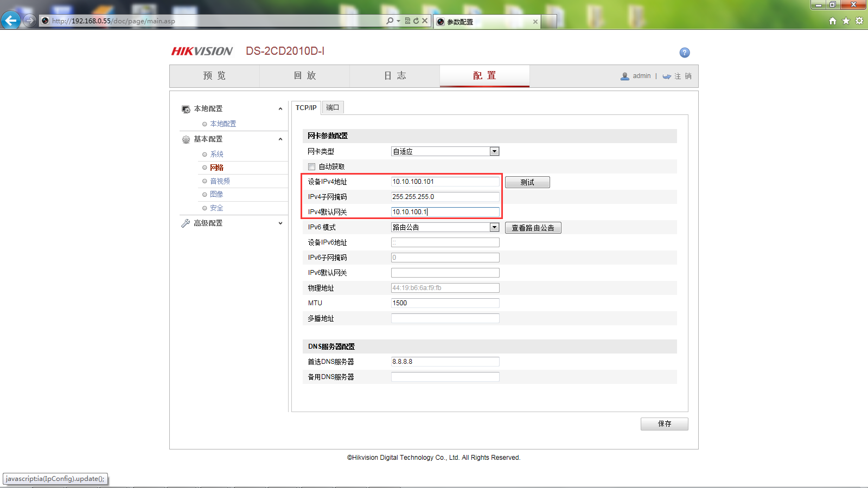Select 音视频 in the sidebar
Screen dimensions: 868x488
220,181
